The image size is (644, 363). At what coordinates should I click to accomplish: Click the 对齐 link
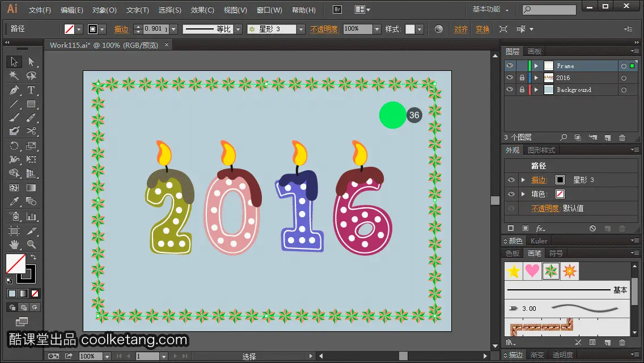click(x=461, y=29)
